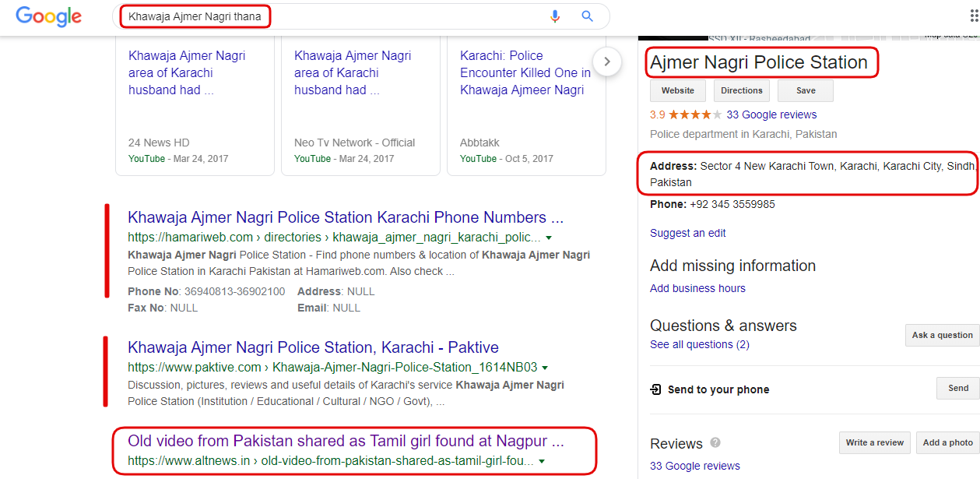Click the Send button
980x479 pixels.
click(958, 388)
